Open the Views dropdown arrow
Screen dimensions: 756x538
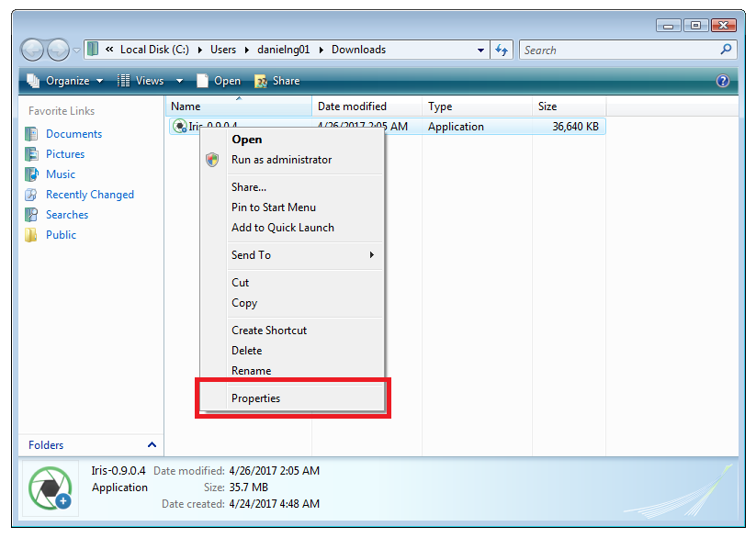179,81
